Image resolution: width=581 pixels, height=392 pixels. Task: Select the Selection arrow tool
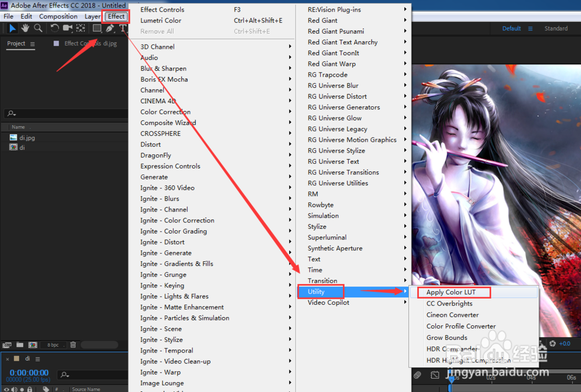[x=12, y=28]
